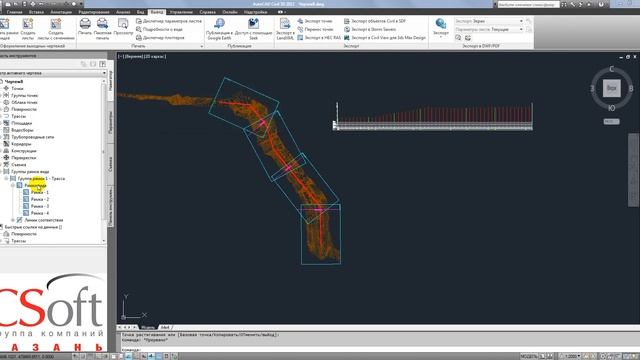
Task: Click the large Экспорт globe icon
Action: (440, 24)
